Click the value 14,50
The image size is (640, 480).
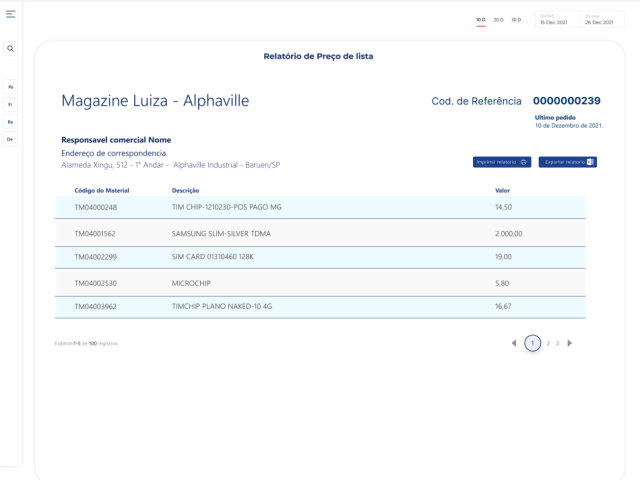[x=503, y=207]
